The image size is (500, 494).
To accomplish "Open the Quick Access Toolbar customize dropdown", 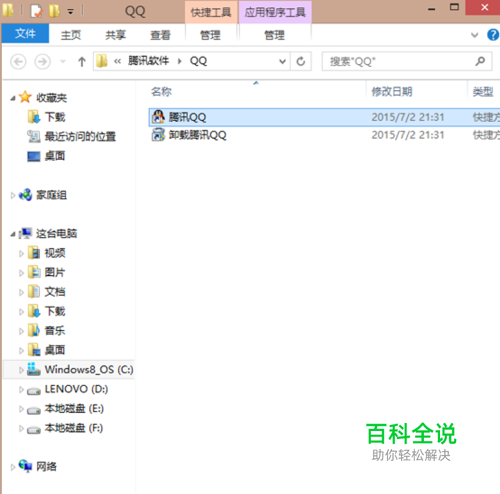I will pyautogui.click(x=70, y=12).
